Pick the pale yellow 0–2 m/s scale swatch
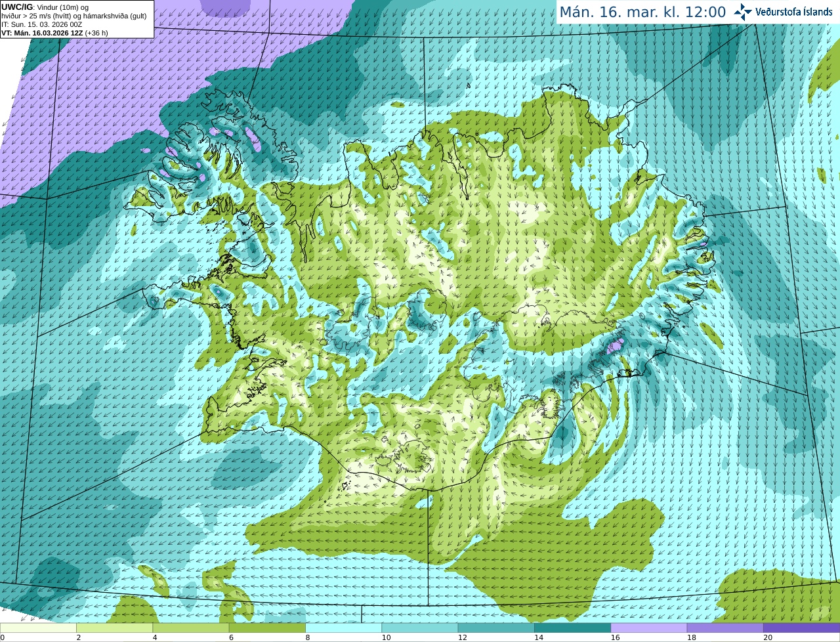Image resolution: width=840 pixels, height=642 pixels. click(38, 628)
